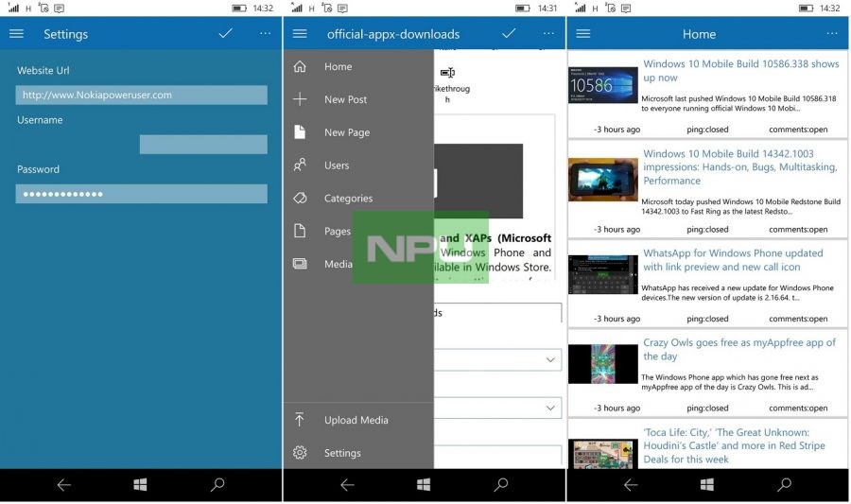Click the Username input field
The image size is (851, 504).
(203, 145)
